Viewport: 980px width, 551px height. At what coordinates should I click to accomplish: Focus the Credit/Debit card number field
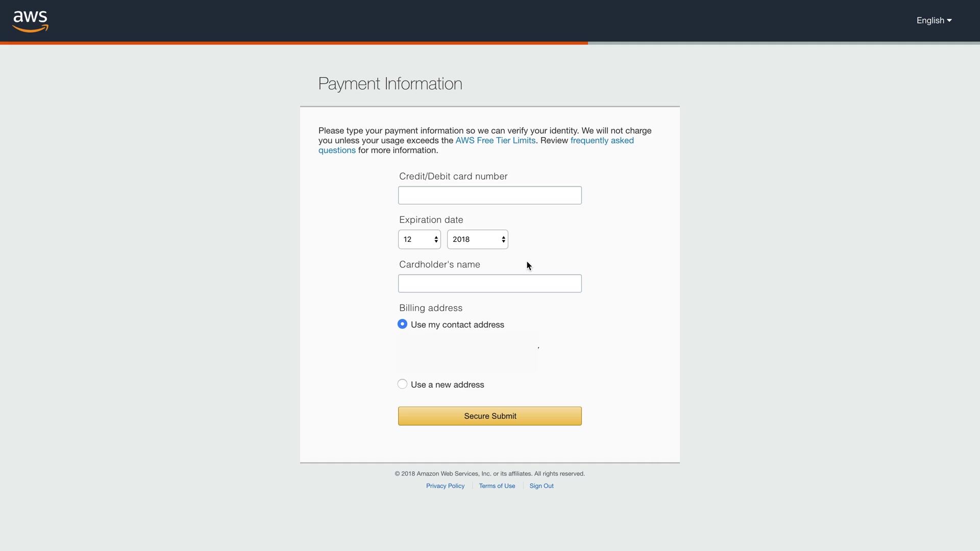489,195
